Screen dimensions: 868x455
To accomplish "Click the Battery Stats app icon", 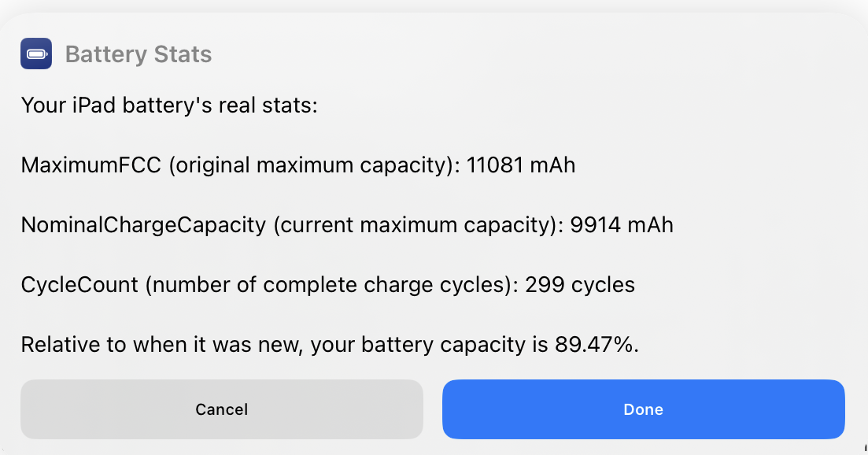I will coord(36,54).
